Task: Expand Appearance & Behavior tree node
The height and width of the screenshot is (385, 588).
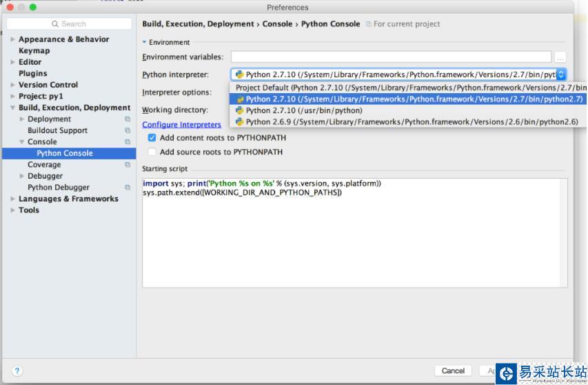Action: pyautogui.click(x=13, y=39)
